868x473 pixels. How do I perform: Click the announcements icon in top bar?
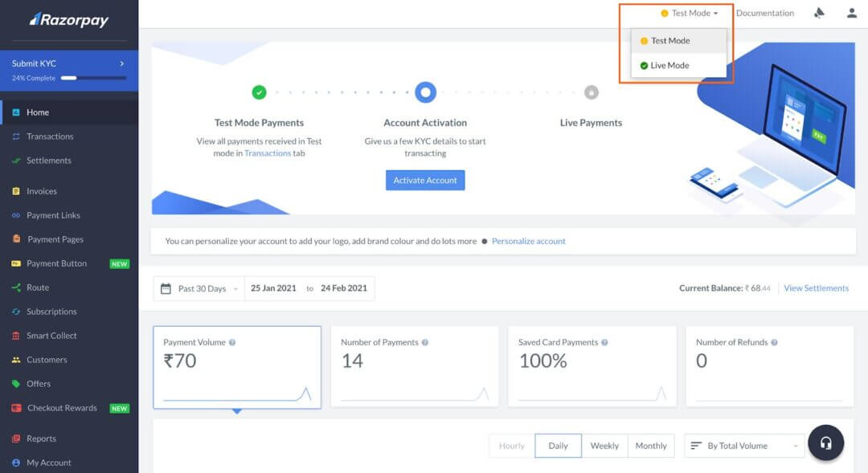click(819, 13)
